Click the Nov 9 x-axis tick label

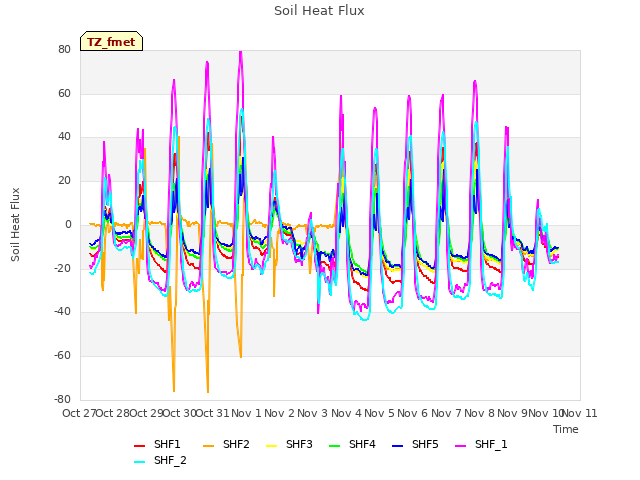click(513, 413)
